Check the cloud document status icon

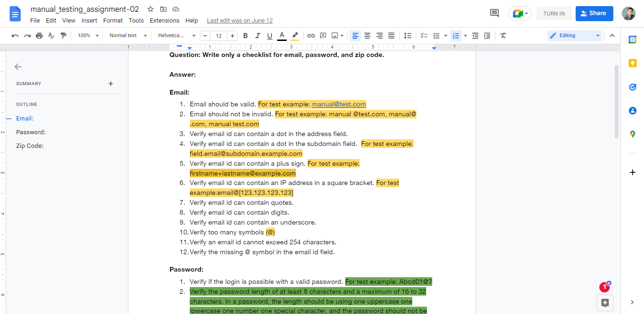pyautogui.click(x=176, y=9)
